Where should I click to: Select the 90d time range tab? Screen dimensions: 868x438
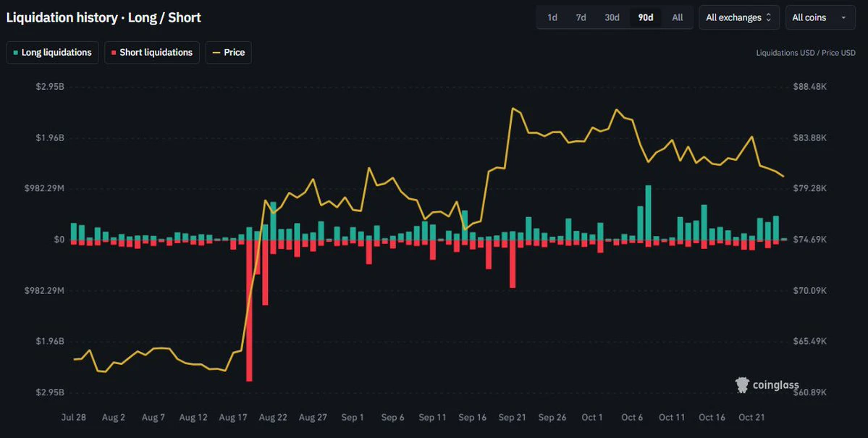[646, 17]
